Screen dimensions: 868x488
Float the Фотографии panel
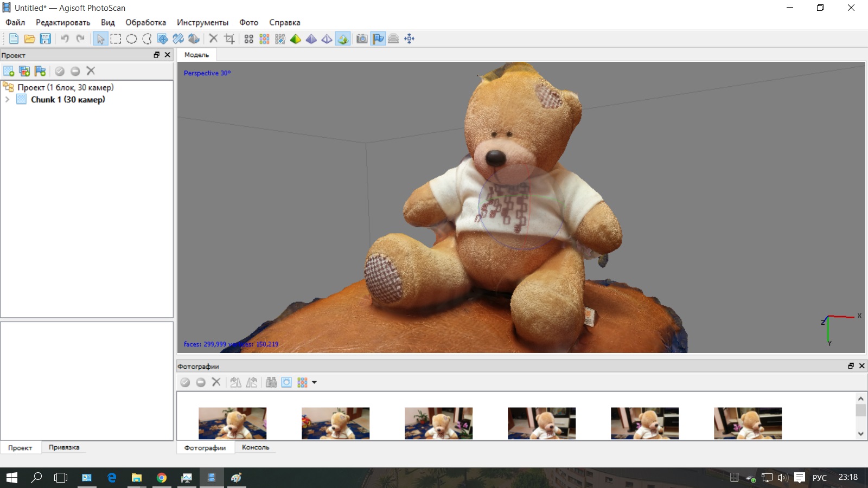click(x=851, y=366)
